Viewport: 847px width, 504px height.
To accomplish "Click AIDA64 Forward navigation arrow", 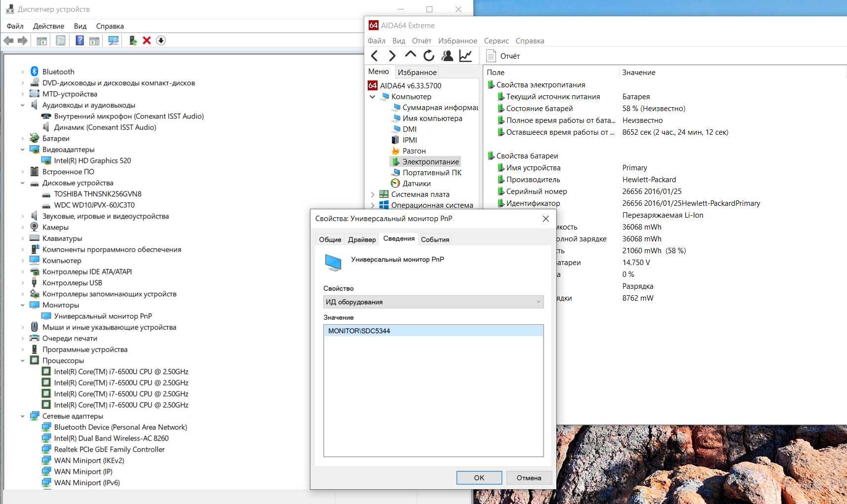I will 392,56.
